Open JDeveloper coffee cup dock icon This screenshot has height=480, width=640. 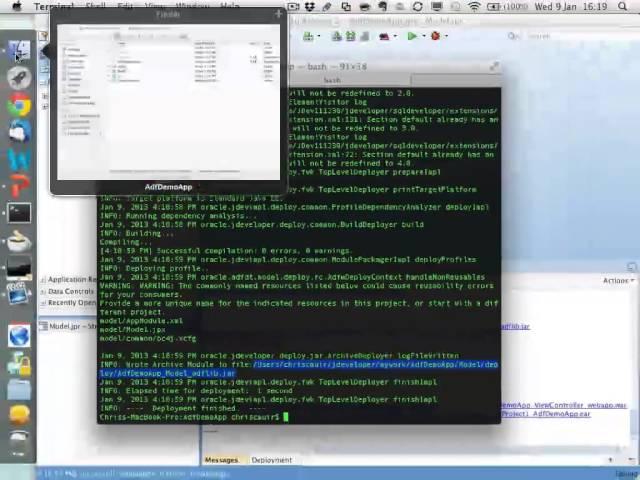click(x=19, y=240)
